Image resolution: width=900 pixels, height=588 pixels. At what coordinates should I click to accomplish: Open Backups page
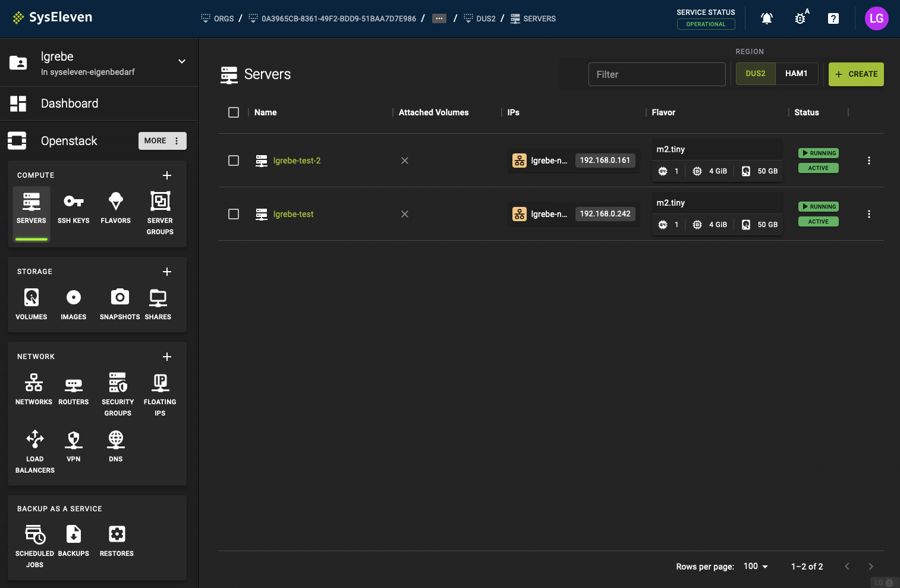pos(74,542)
